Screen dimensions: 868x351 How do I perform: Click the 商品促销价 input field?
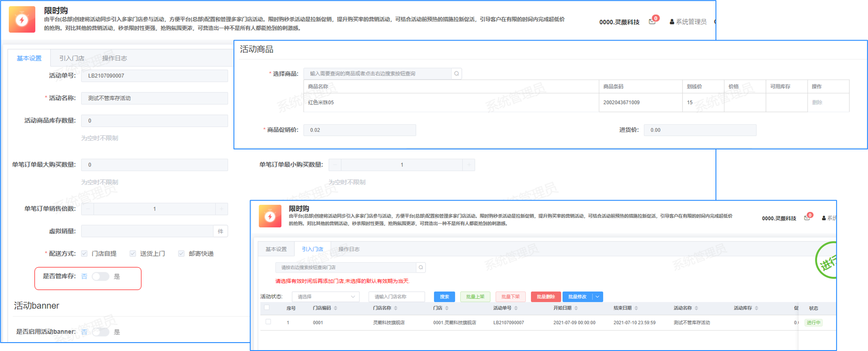359,130
